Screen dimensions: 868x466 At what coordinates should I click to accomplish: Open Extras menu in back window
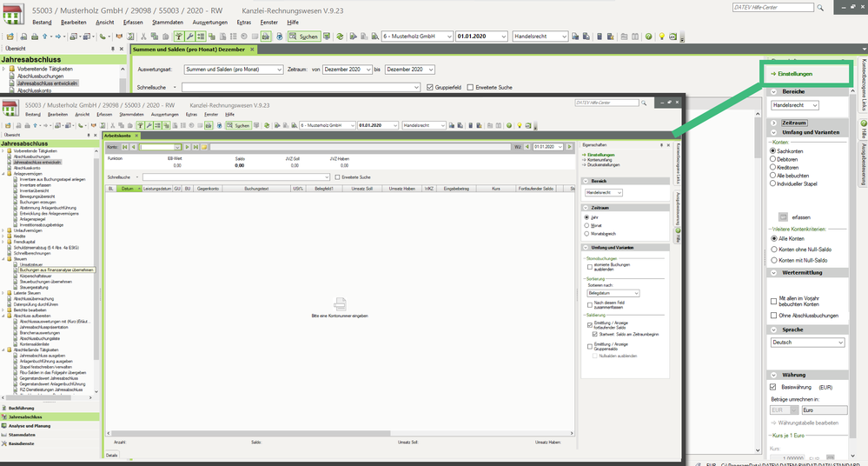coord(243,22)
